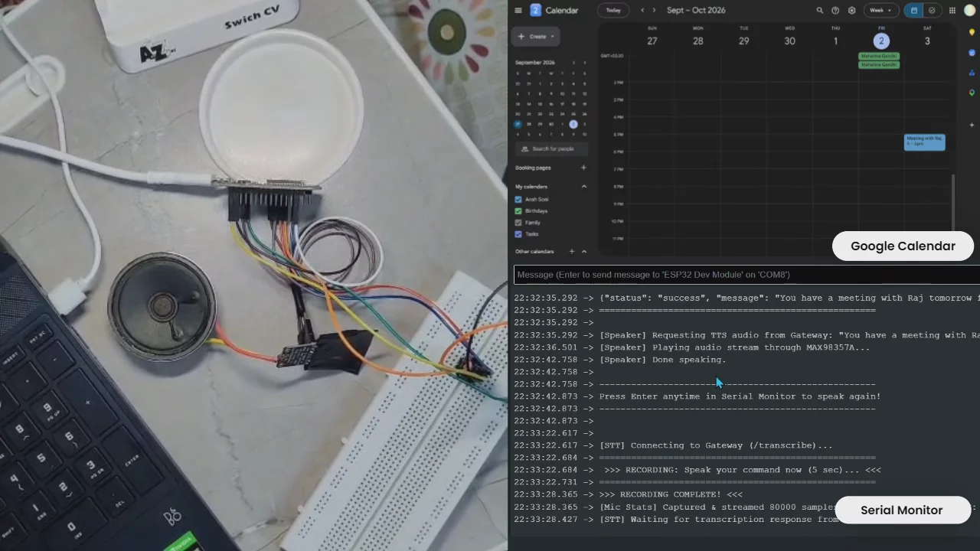Open Google Tasks in side panel
The image size is (980, 551).
[x=972, y=53]
